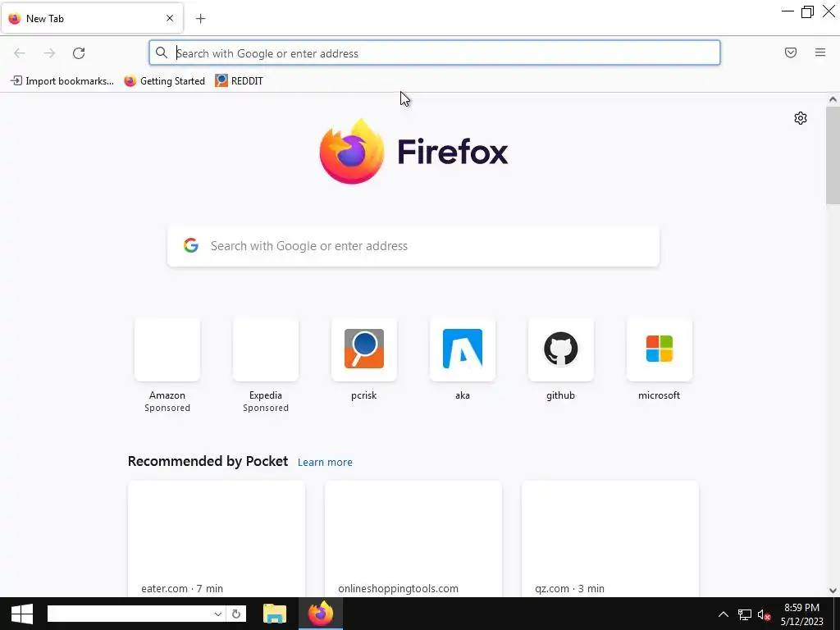The height and width of the screenshot is (630, 840).
Task: Open new tab personalize gear icon
Action: click(x=801, y=118)
